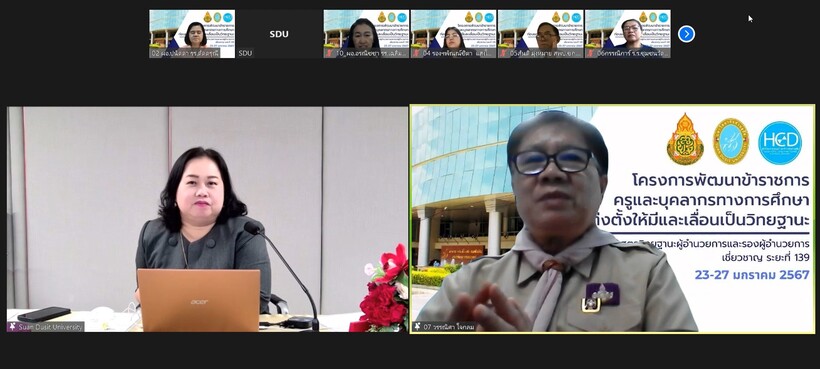This screenshot has width=820, height=369.
Task: Click the 'Suan Dusit University' name label
Action: point(50,327)
